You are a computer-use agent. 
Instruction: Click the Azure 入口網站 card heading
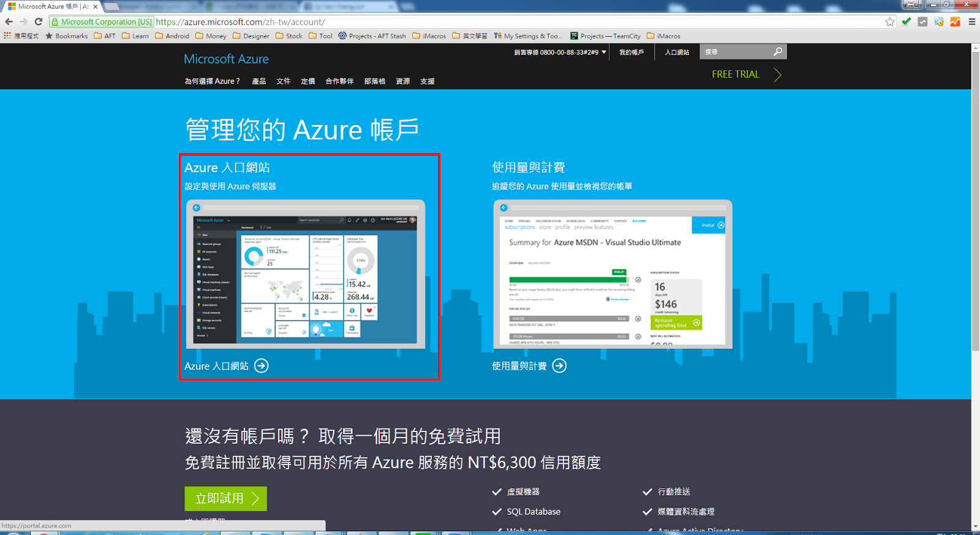tap(227, 167)
